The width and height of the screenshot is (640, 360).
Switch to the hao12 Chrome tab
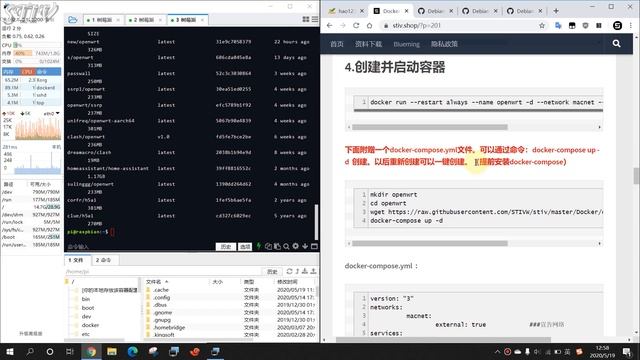coord(346,11)
